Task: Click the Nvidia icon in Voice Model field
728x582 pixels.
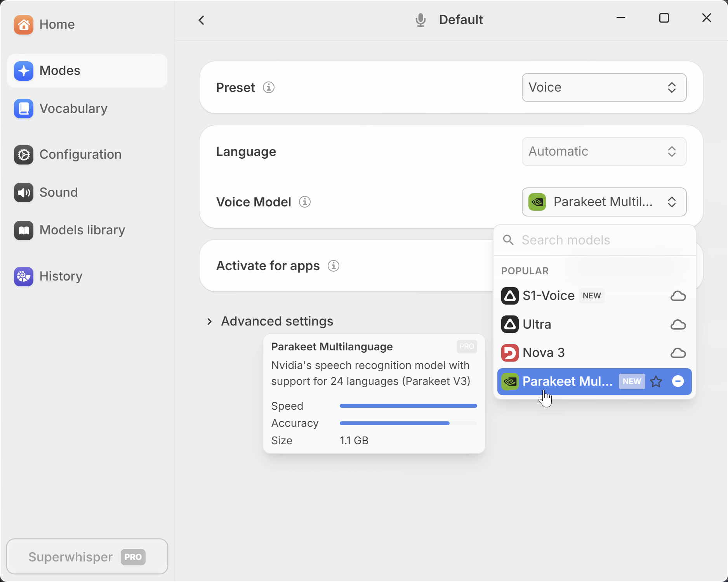Action: click(537, 202)
